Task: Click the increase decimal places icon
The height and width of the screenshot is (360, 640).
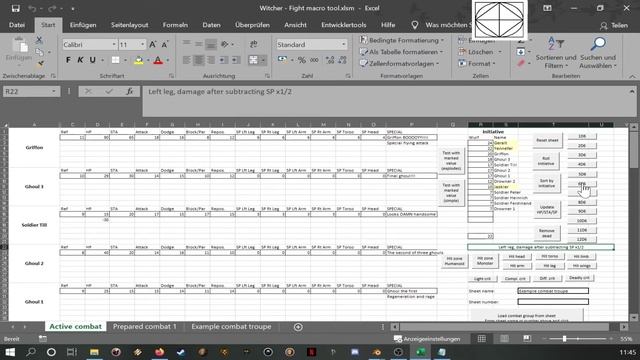Action: coord(330,60)
